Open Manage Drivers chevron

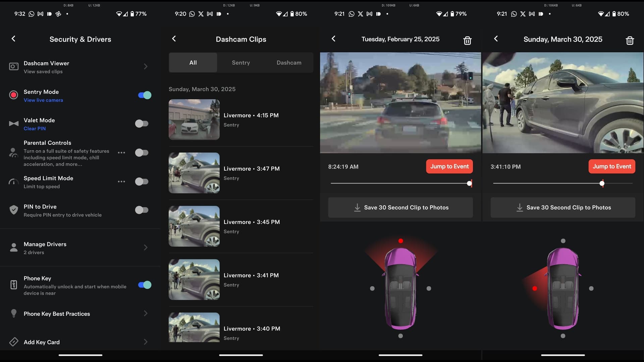[x=146, y=247]
